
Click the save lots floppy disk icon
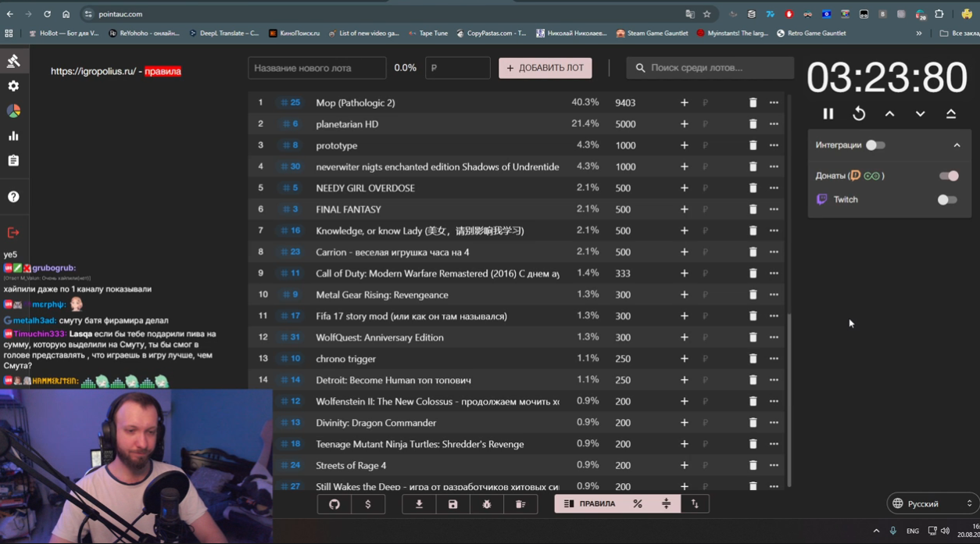[x=452, y=504]
